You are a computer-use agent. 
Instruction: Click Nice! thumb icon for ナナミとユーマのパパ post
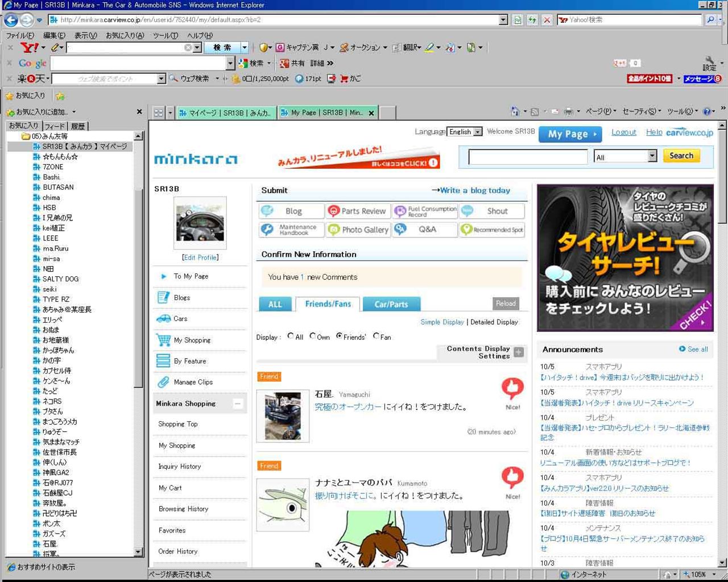pos(512,478)
